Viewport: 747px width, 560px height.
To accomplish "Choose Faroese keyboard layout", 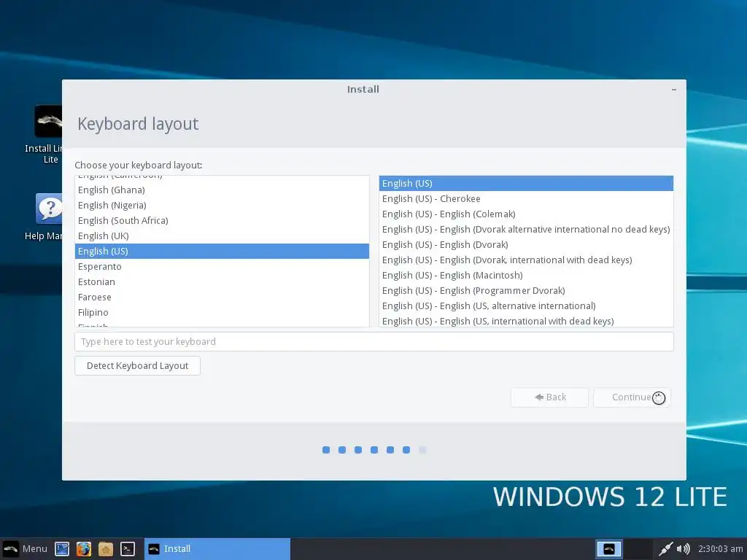I will [222, 297].
